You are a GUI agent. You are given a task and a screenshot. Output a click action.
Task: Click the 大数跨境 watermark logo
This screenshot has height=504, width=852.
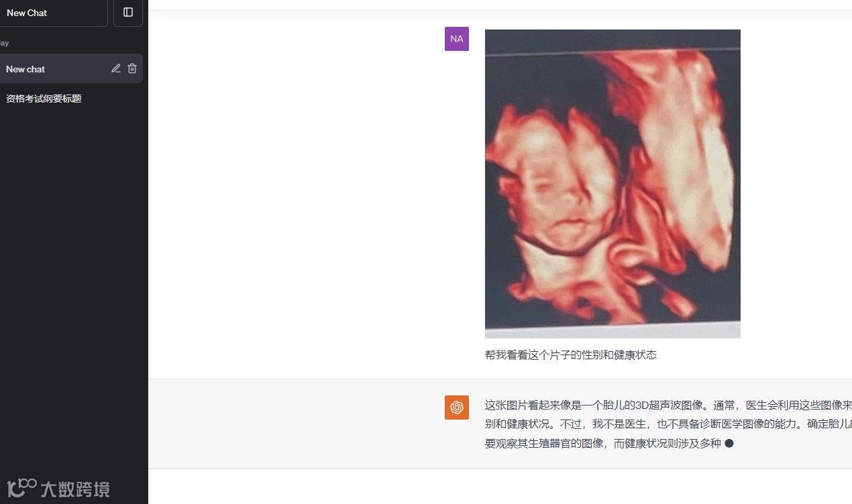click(21, 489)
